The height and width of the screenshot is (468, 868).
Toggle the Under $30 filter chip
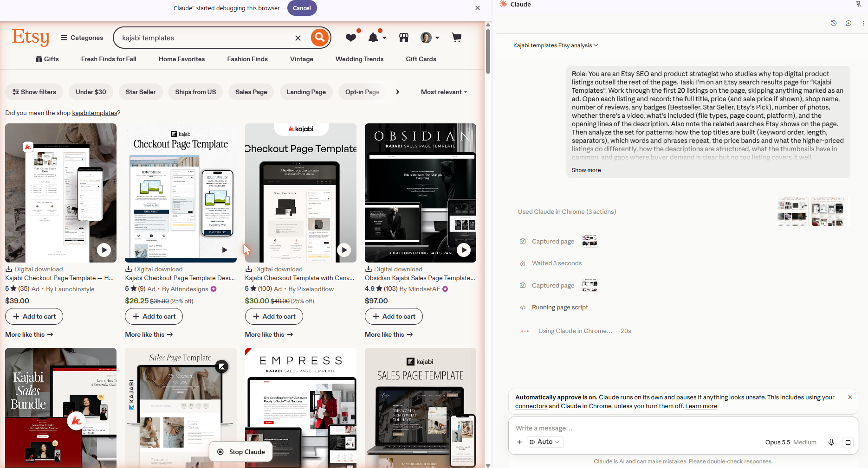[x=91, y=92]
